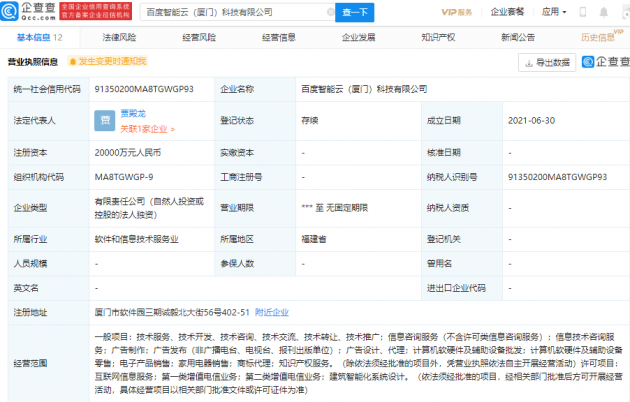Screen dimensions: 630x402
Task: Click the 经营范围 description text
Action: [x=358, y=363]
